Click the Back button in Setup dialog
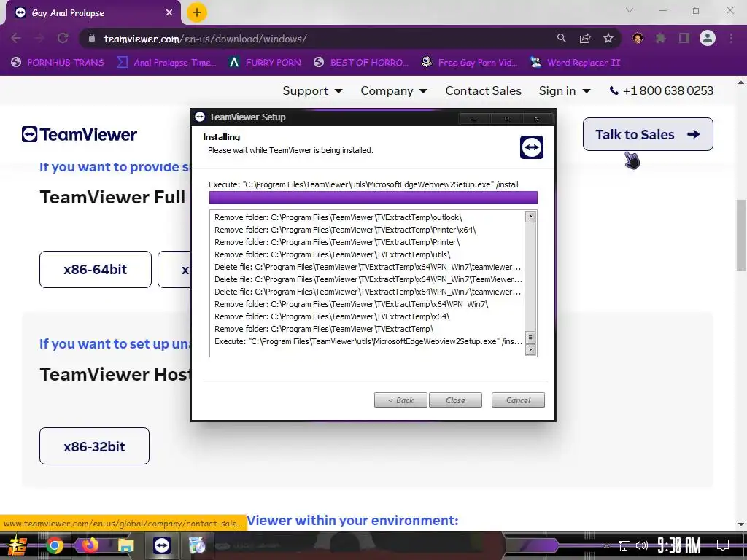Viewport: 747px width, 560px height. pos(400,400)
